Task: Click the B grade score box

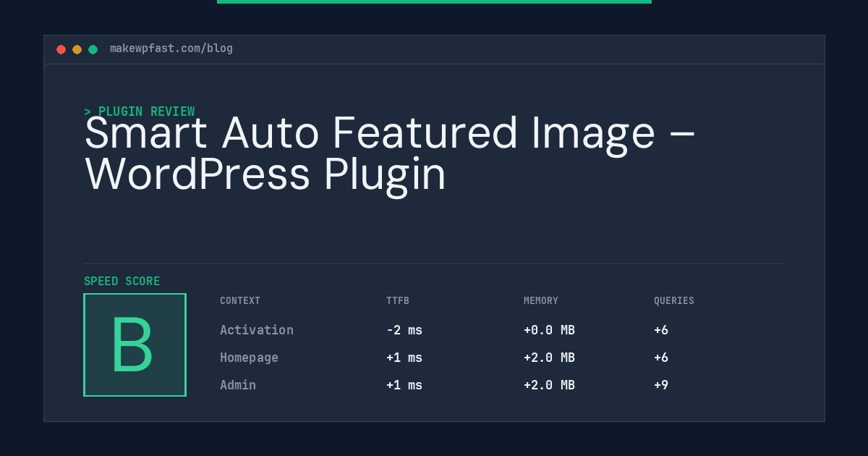Action: click(x=135, y=345)
